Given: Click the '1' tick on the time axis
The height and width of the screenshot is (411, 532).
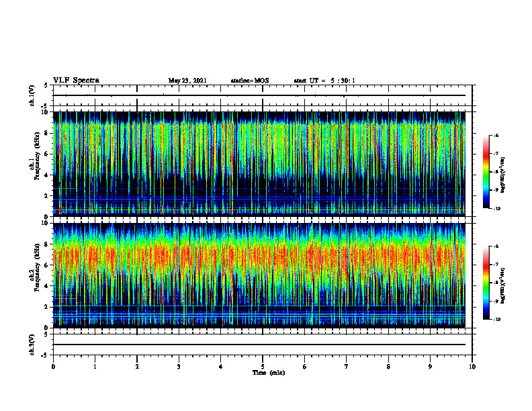Looking at the screenshot, I should coord(95,367).
